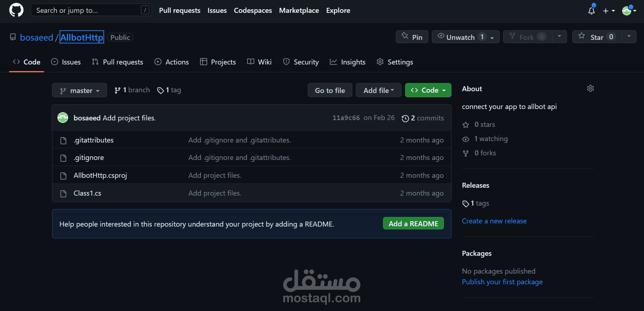
Task: Open the 0 forks link
Action: coord(479,153)
